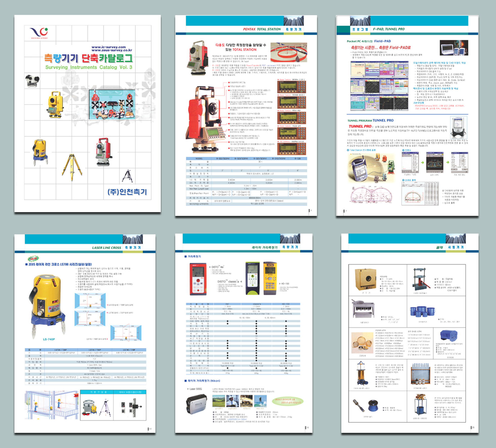This screenshot has width=496, height=448.
Task: Click the blue buckets test equipment image
Action: tap(422, 311)
